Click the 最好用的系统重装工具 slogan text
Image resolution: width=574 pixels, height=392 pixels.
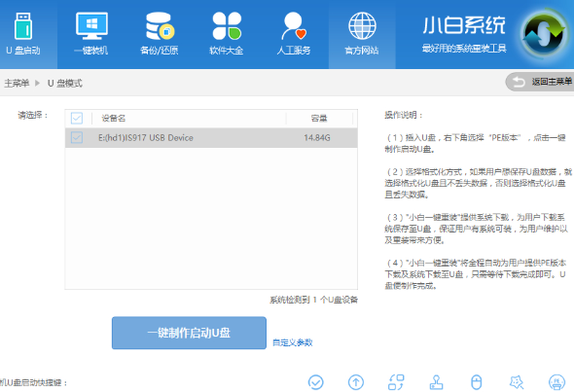[x=464, y=48]
